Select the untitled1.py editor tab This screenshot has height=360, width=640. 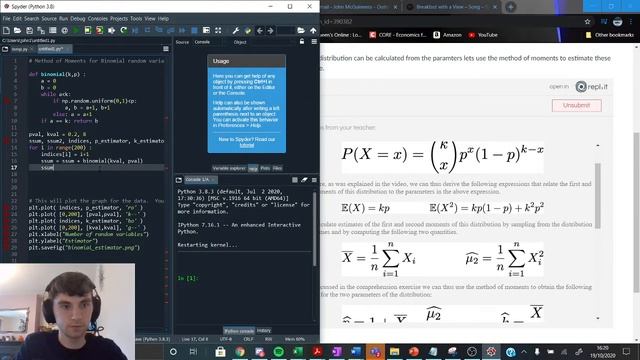pos(54,49)
